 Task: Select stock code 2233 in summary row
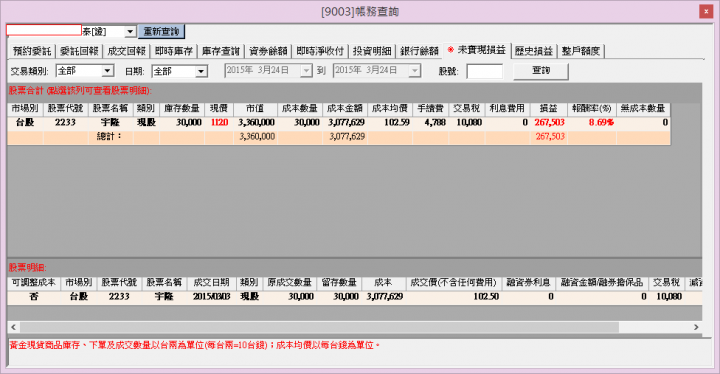pos(65,122)
